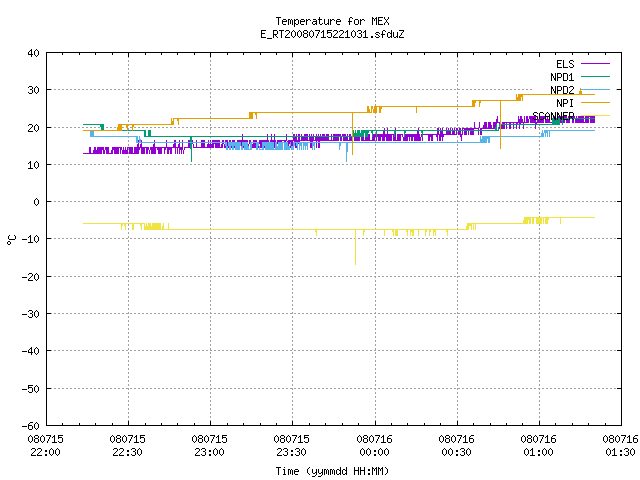Viewport: 640px width, 480px height.
Task: Click the file name E_RT20080715221031.sfduZ
Action: pyautogui.click(x=332, y=34)
